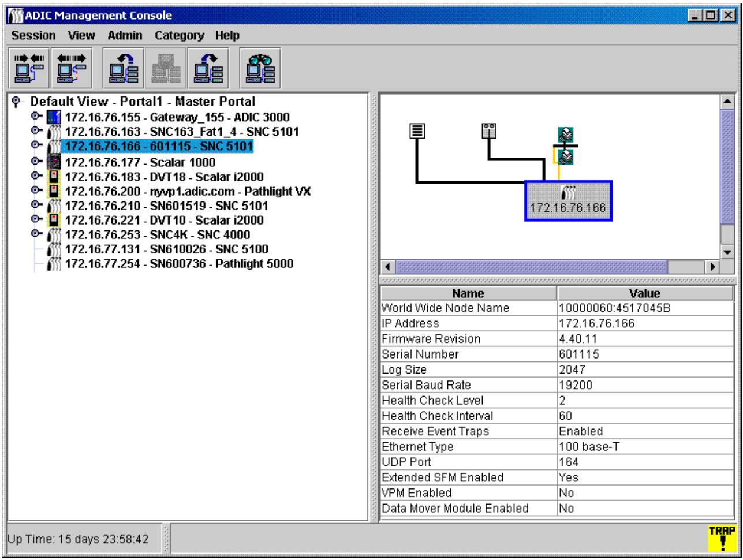The height and width of the screenshot is (560, 743).
Task: Select 172.16.76.177 - Scalar 1000 row
Action: tap(140, 162)
